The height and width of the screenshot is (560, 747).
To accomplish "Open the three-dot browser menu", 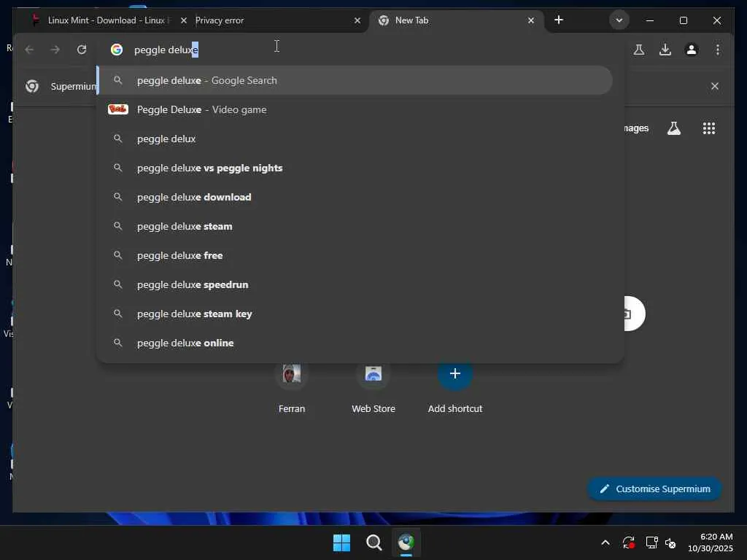I will coord(718,50).
